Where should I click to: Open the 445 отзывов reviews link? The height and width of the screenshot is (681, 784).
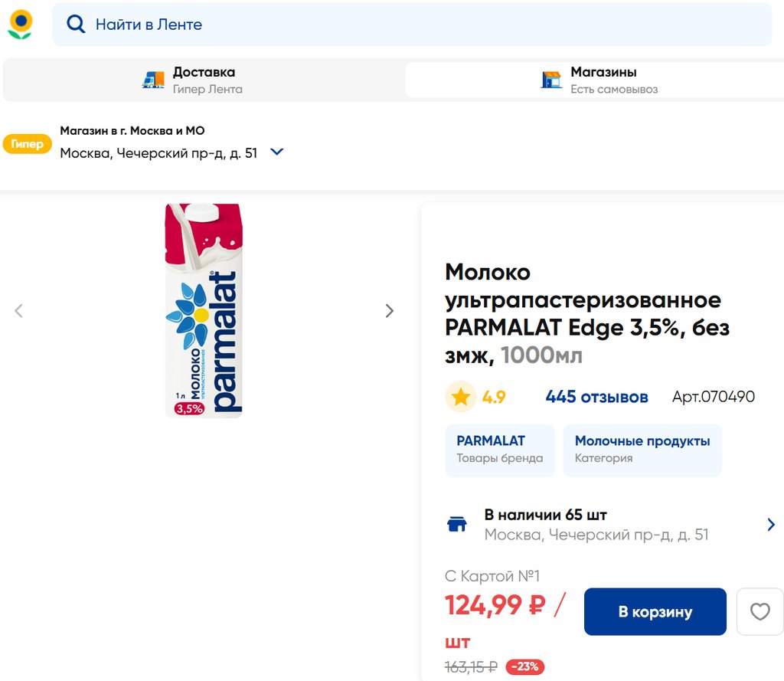point(596,397)
